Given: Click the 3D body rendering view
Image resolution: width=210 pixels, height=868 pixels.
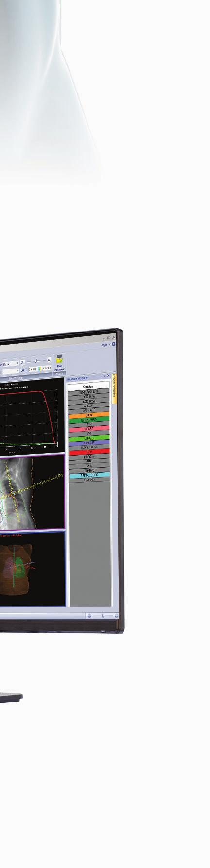Looking at the screenshot, I should pos(32,568).
